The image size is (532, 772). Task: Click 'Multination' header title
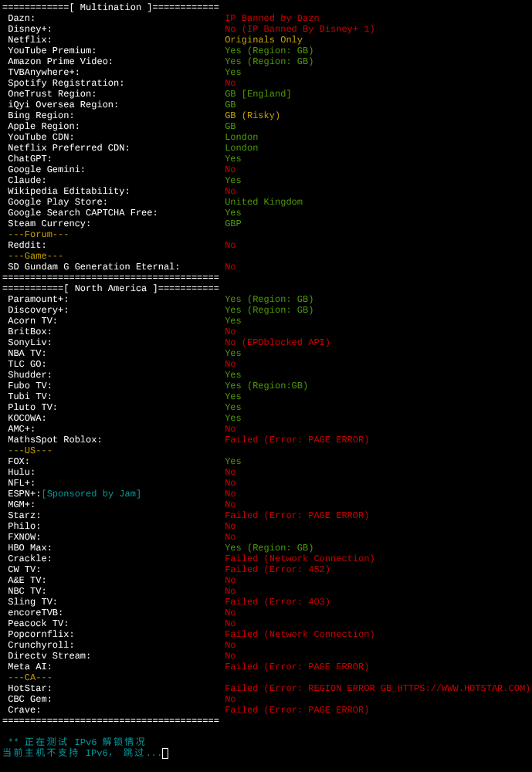110,8
